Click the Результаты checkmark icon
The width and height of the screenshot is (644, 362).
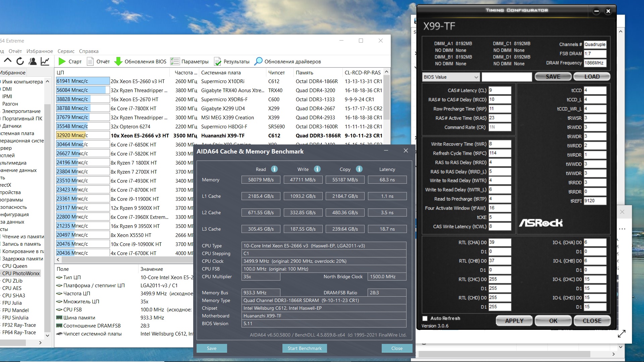coord(218,61)
